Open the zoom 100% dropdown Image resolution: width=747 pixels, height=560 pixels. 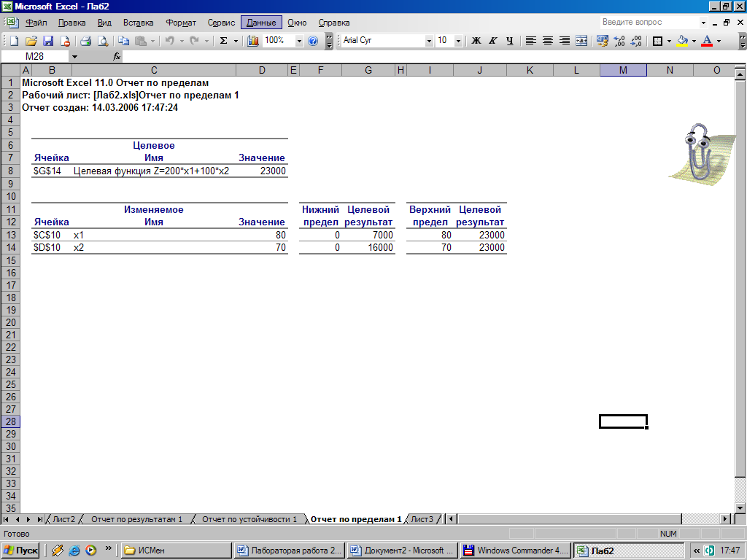[299, 41]
